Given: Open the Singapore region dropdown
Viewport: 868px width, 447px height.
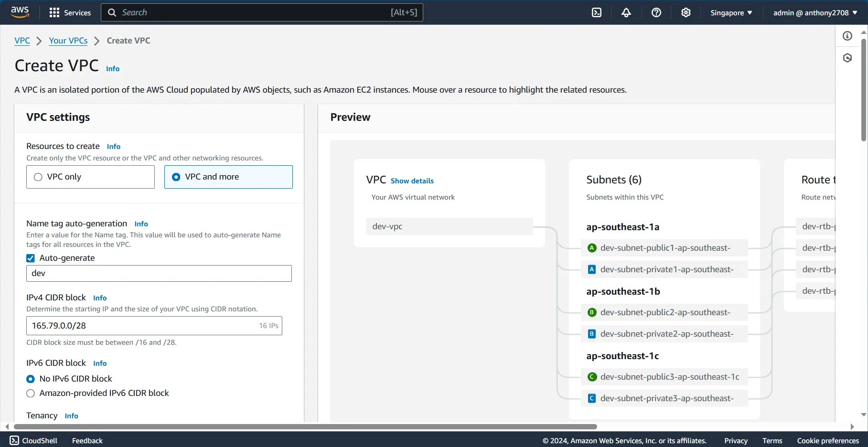Looking at the screenshot, I should pyautogui.click(x=731, y=13).
